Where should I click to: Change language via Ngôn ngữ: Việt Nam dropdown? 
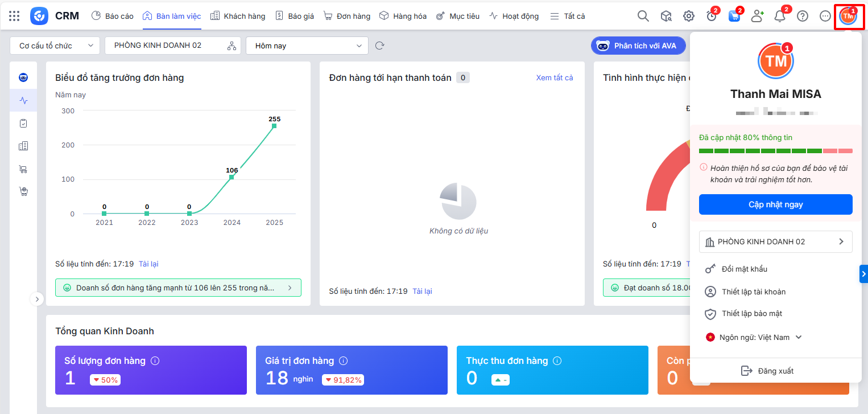point(754,337)
